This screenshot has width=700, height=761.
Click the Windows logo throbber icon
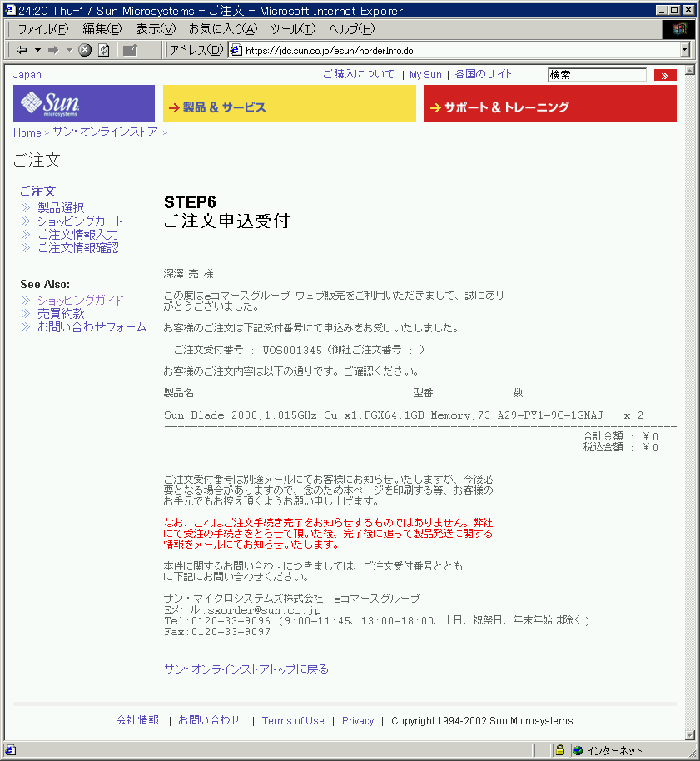click(x=679, y=29)
